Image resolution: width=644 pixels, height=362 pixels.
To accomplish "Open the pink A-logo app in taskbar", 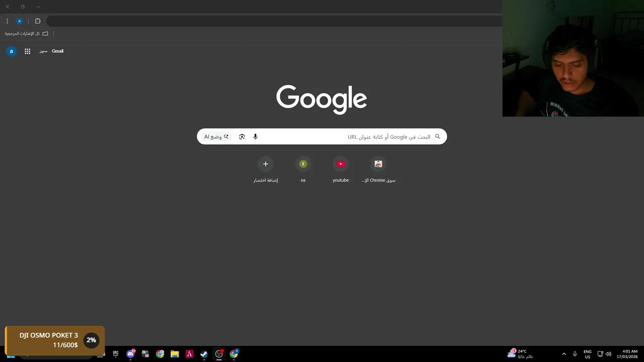I will (189, 354).
